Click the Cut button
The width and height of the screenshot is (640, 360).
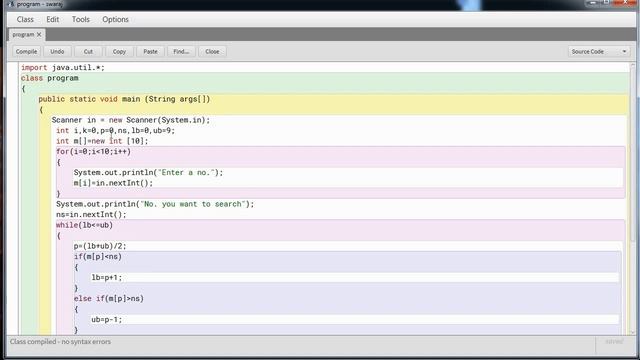[x=88, y=51]
